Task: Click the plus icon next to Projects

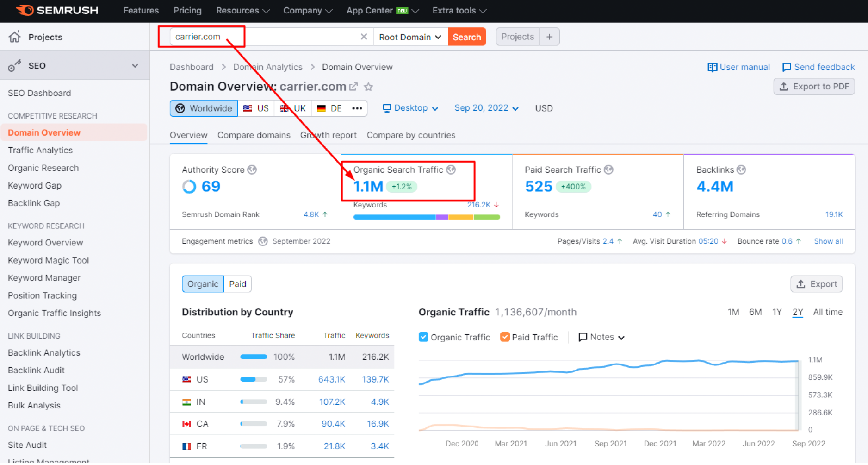Action: 549,37
